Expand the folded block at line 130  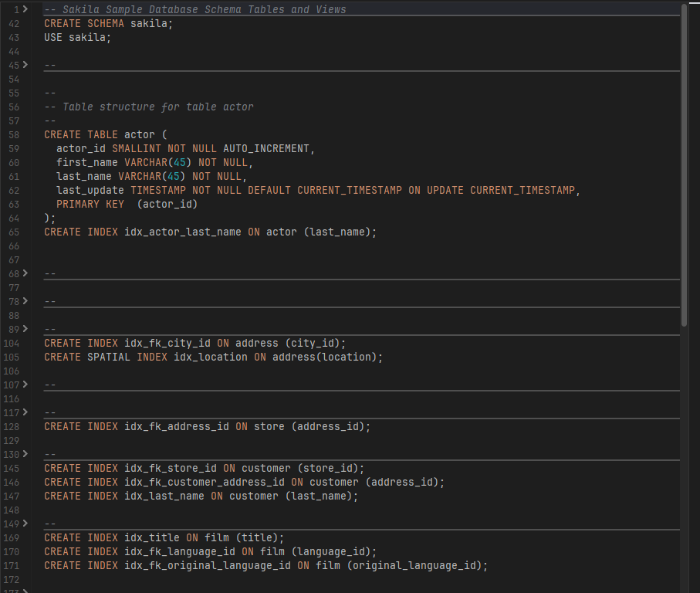(x=25, y=454)
